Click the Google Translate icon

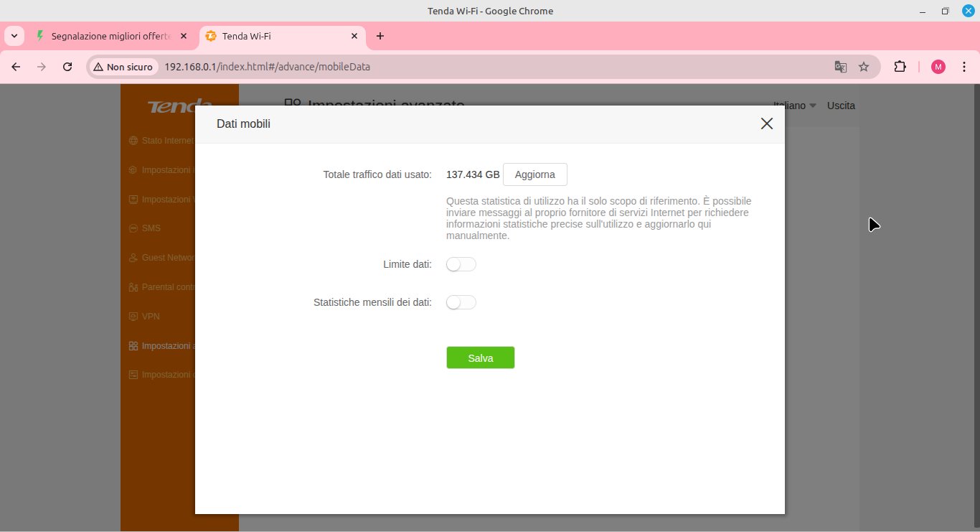click(841, 67)
